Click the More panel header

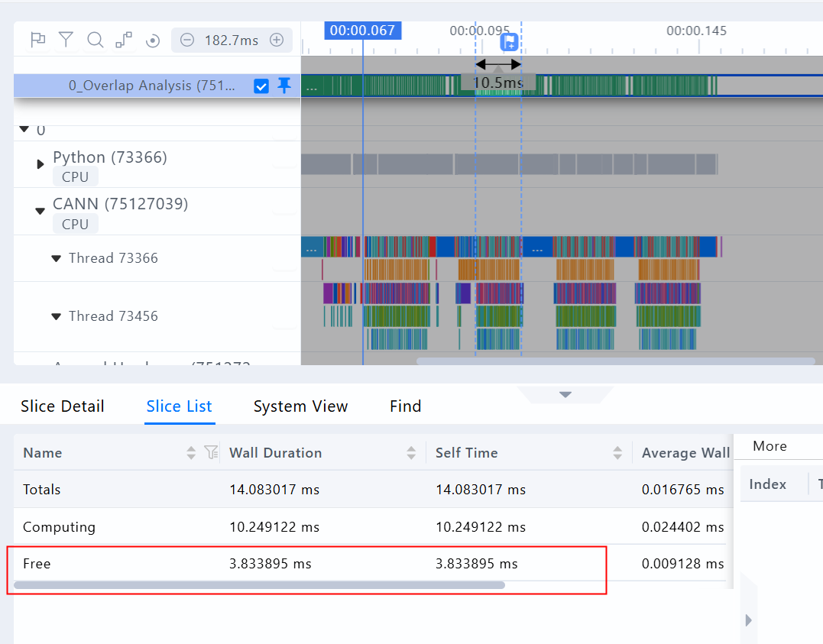tap(770, 446)
